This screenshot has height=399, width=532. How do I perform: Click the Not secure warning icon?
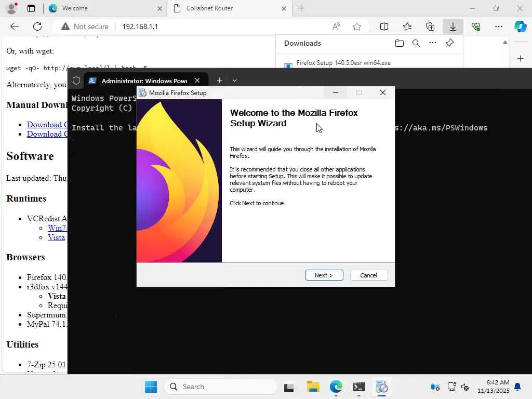coord(65,26)
